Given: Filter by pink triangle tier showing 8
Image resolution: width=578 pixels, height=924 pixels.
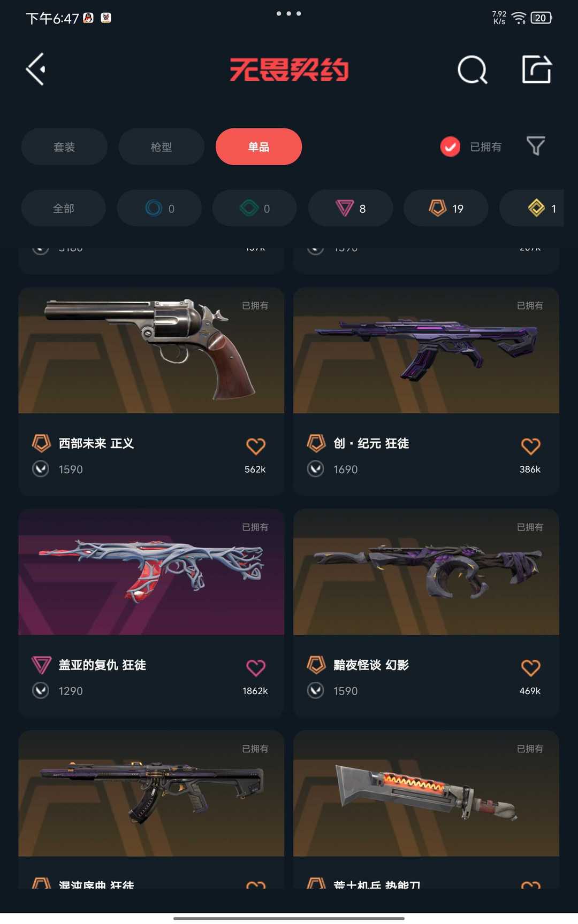Looking at the screenshot, I should [x=351, y=208].
